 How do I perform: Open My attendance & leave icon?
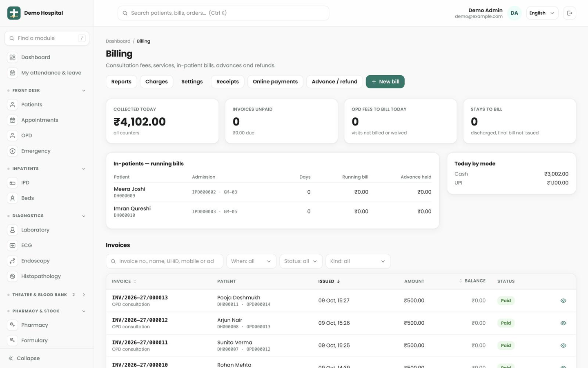click(x=13, y=73)
